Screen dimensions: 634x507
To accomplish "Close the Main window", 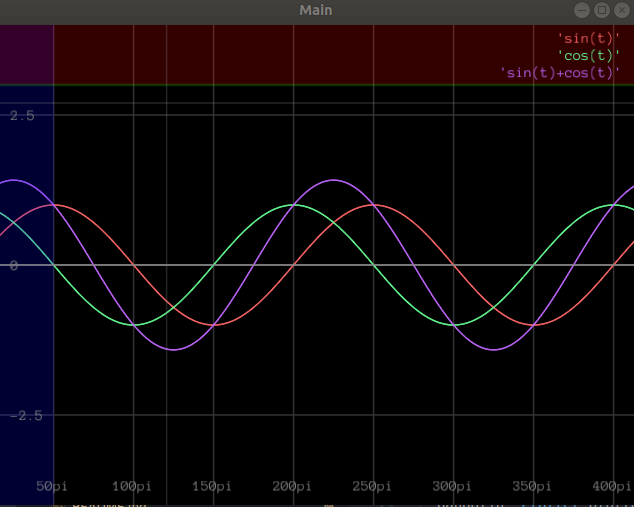I will (621, 10).
